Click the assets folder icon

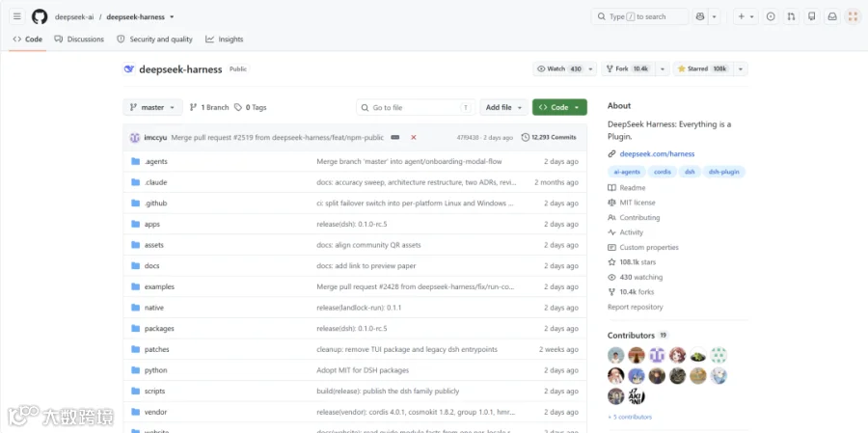tap(136, 245)
